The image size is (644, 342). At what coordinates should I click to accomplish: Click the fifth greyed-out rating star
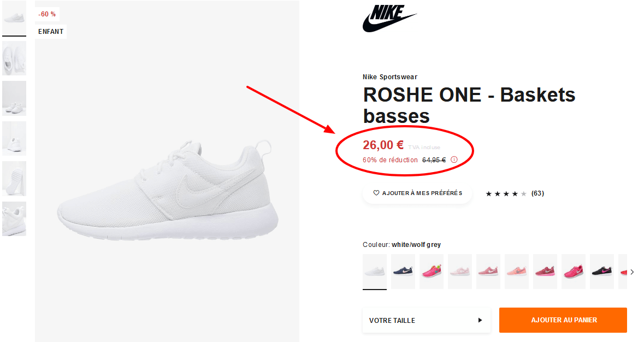click(x=523, y=193)
